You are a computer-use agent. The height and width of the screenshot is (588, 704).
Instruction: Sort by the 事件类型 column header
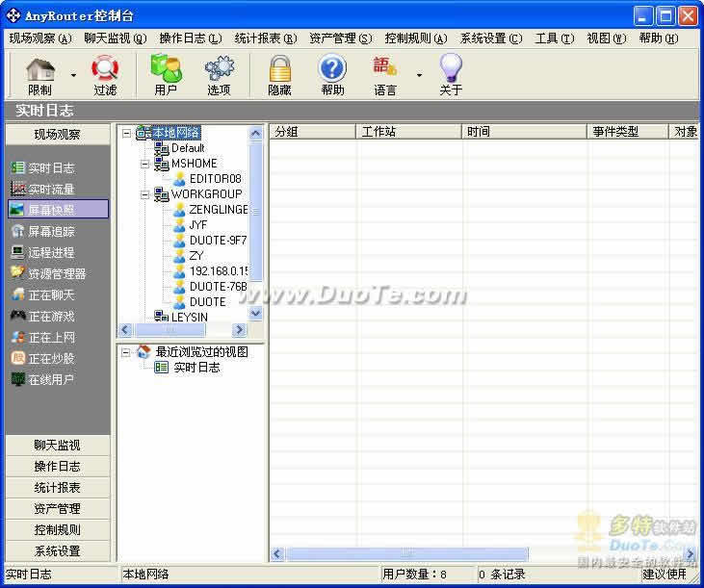628,132
